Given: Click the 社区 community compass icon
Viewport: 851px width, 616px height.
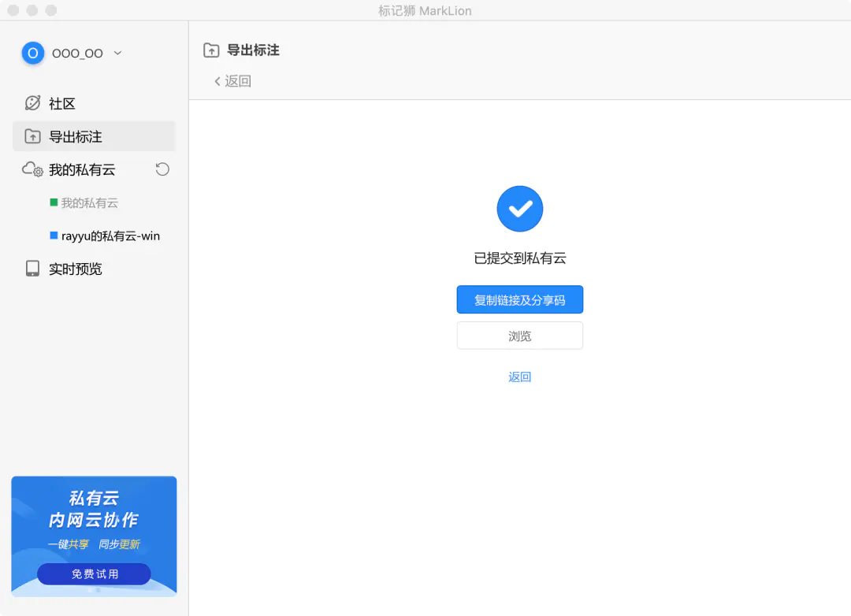Looking at the screenshot, I should coord(32,103).
